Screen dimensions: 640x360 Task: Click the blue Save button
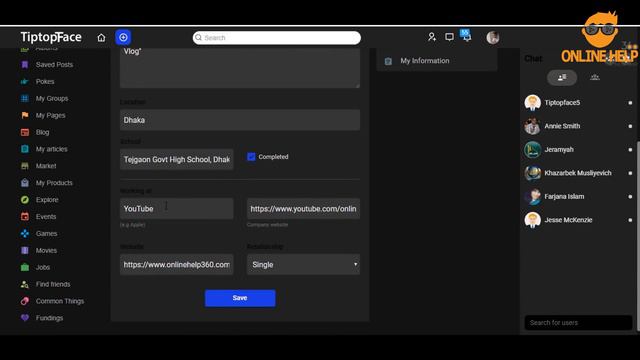click(x=240, y=298)
